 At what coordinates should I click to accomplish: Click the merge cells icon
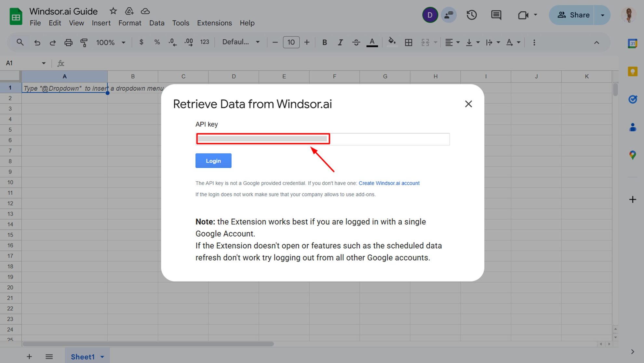coord(425,42)
